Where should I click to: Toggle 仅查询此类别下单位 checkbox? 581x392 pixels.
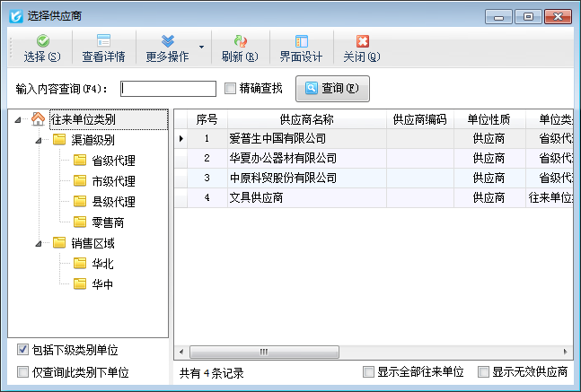(22, 372)
